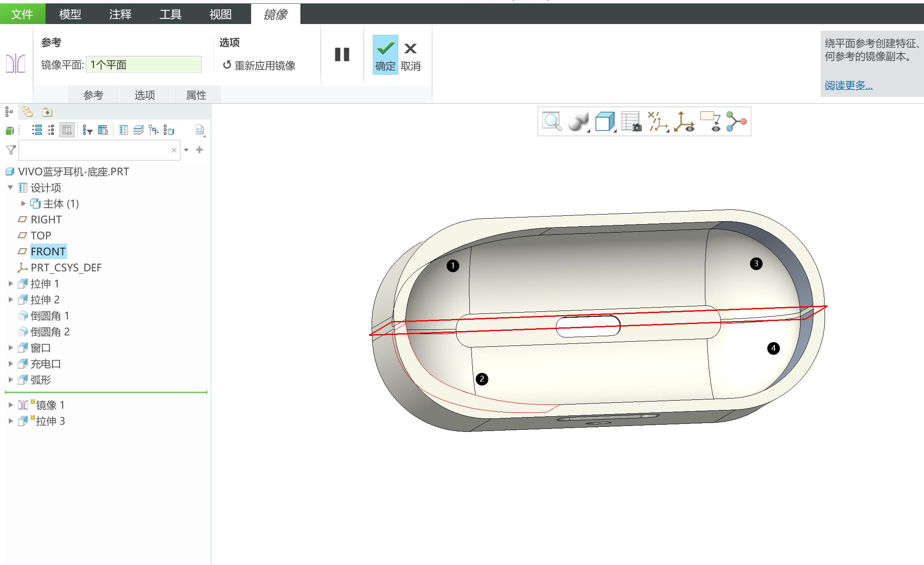Open the 属性 panel tab
The height and width of the screenshot is (565, 924).
point(196,95)
